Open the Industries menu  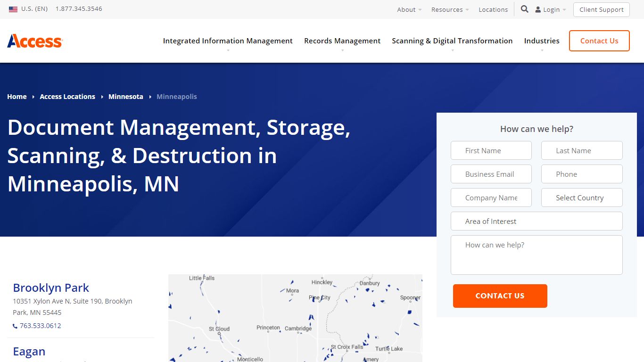click(542, 41)
